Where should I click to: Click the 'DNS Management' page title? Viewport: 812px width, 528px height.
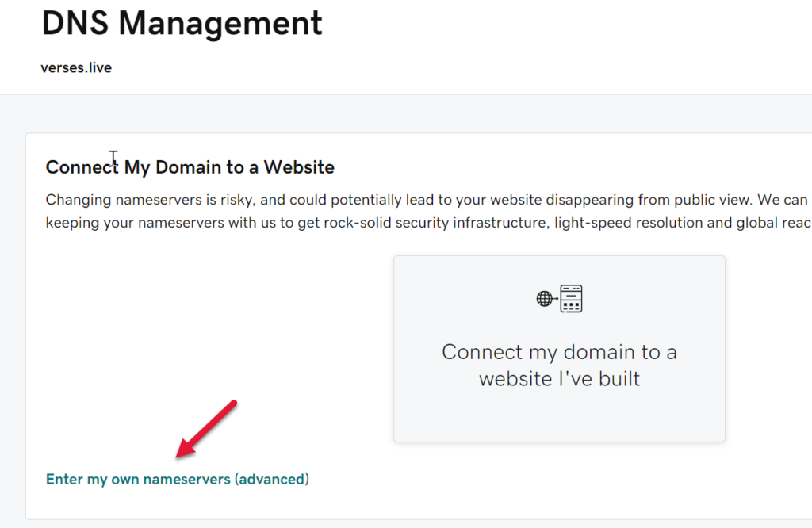[x=182, y=24]
